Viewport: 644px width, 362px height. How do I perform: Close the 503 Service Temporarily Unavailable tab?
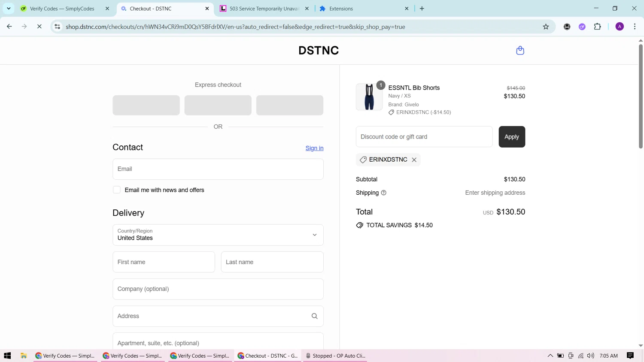coord(307,9)
